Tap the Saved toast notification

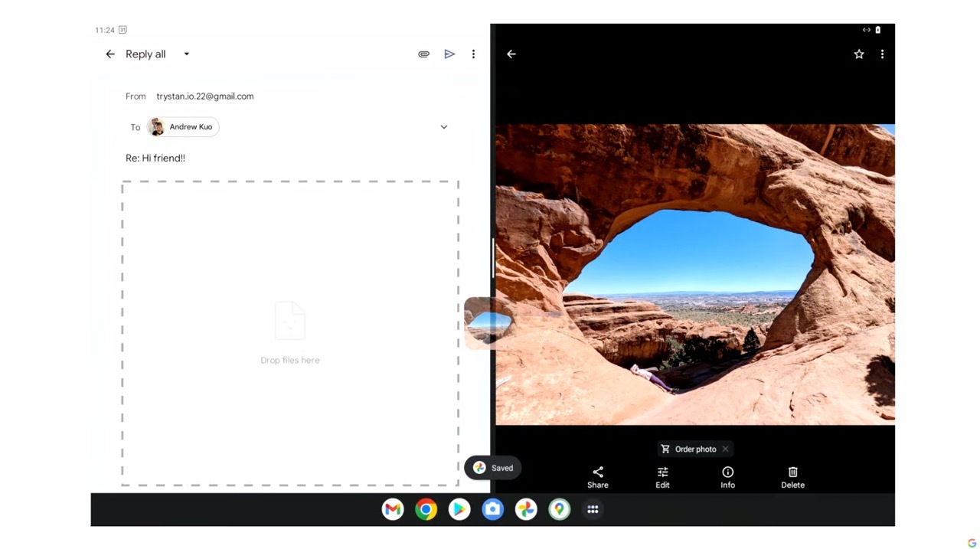(493, 468)
